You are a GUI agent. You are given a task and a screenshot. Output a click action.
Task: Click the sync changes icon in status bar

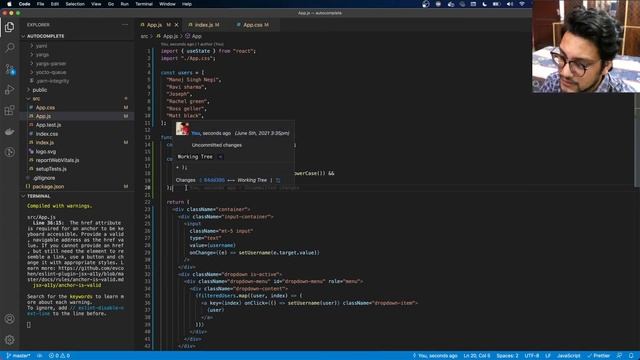[x=40, y=356]
